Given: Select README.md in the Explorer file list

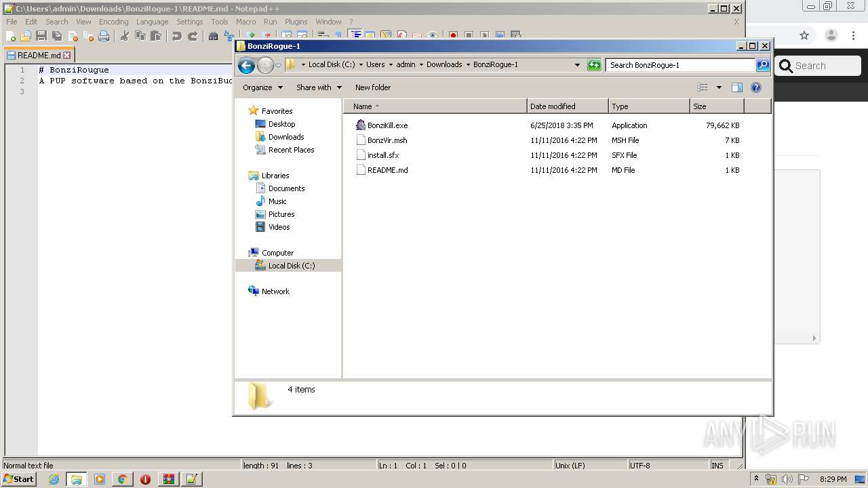Looking at the screenshot, I should [x=387, y=170].
